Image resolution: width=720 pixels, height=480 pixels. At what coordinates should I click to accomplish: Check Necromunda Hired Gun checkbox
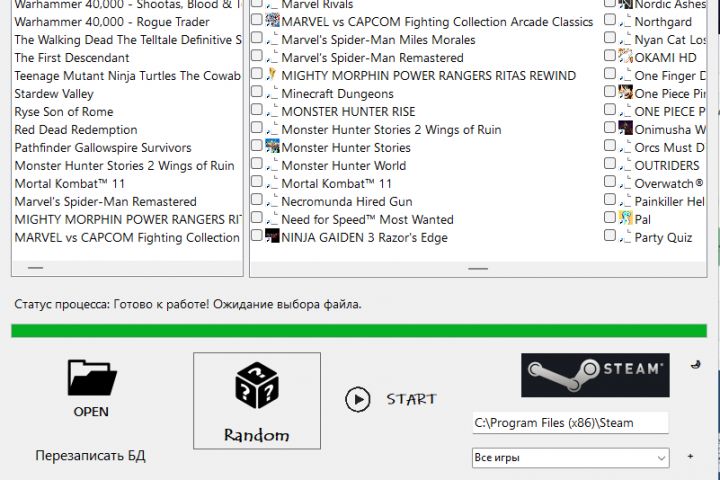click(x=257, y=199)
